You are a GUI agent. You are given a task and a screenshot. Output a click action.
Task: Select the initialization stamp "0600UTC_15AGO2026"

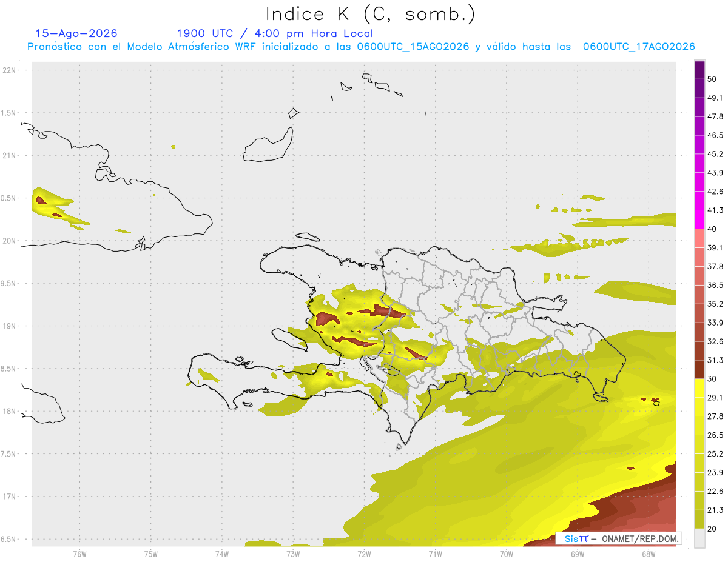point(413,47)
